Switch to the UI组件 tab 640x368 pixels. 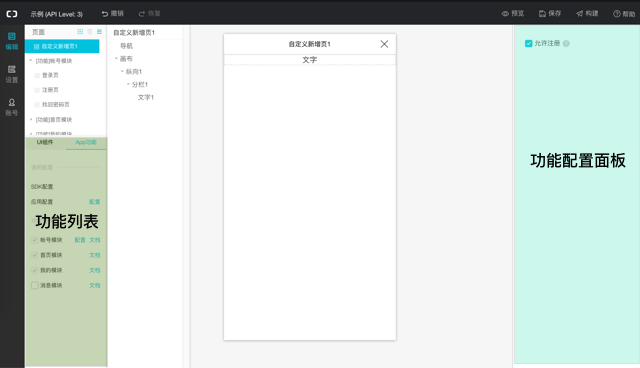(x=45, y=142)
